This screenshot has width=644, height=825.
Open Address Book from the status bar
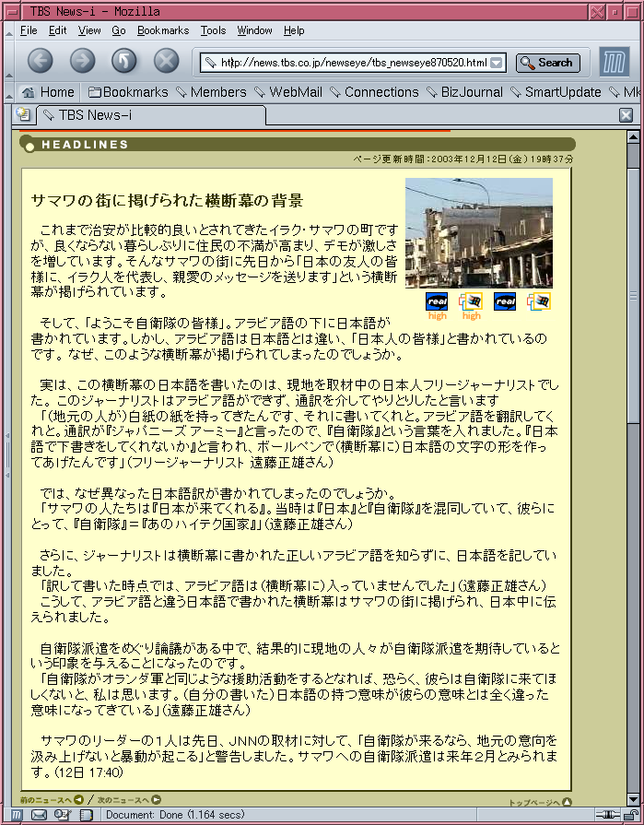click(x=86, y=815)
